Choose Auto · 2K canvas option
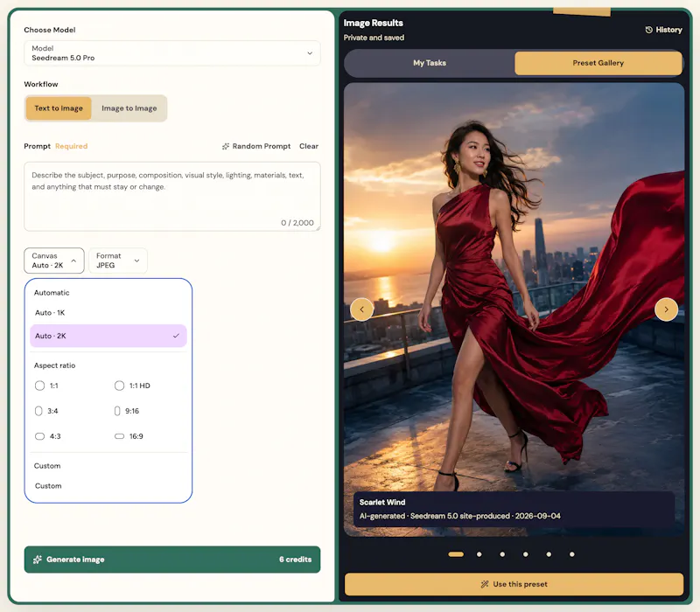Screen dimensions: 700x612 tap(108, 336)
